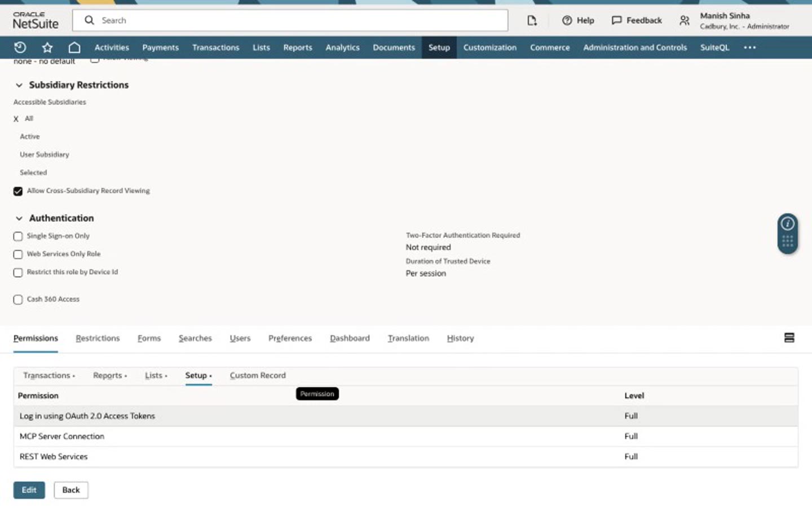Click the Edit button

pos(29,490)
